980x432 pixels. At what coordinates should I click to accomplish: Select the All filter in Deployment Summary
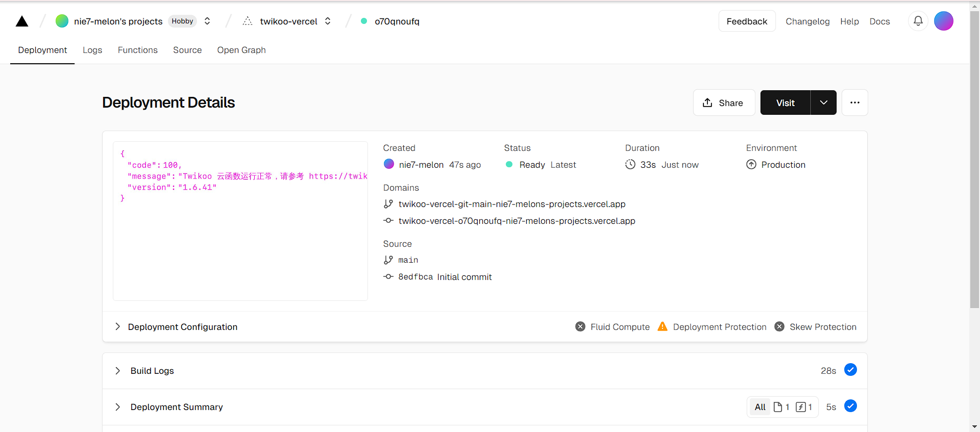click(760, 407)
